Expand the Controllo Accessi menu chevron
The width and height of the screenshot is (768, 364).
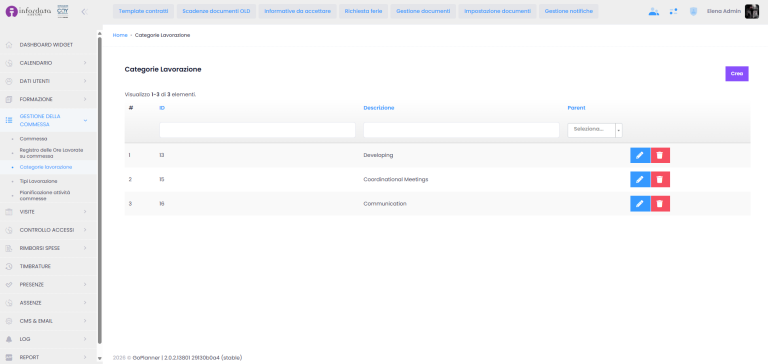click(85, 230)
